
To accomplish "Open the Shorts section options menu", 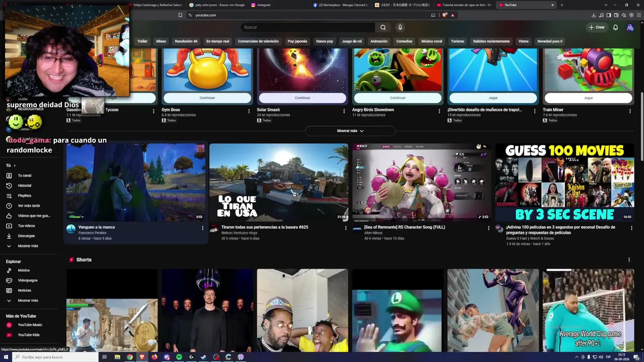I will (629, 260).
